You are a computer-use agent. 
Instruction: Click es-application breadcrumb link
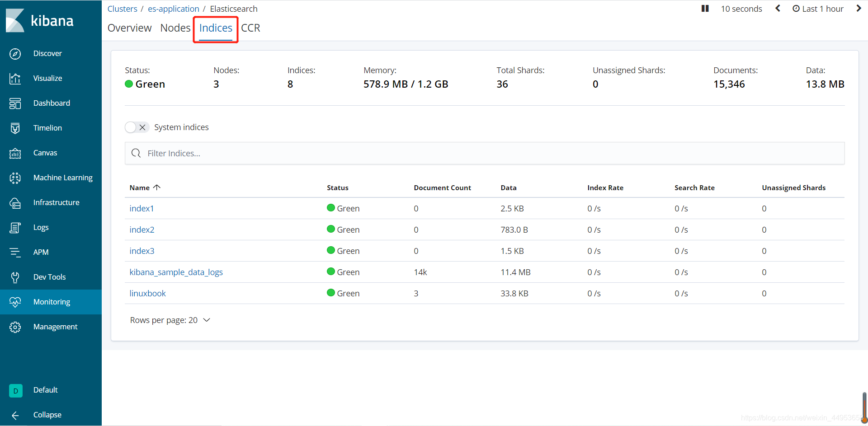tap(173, 9)
